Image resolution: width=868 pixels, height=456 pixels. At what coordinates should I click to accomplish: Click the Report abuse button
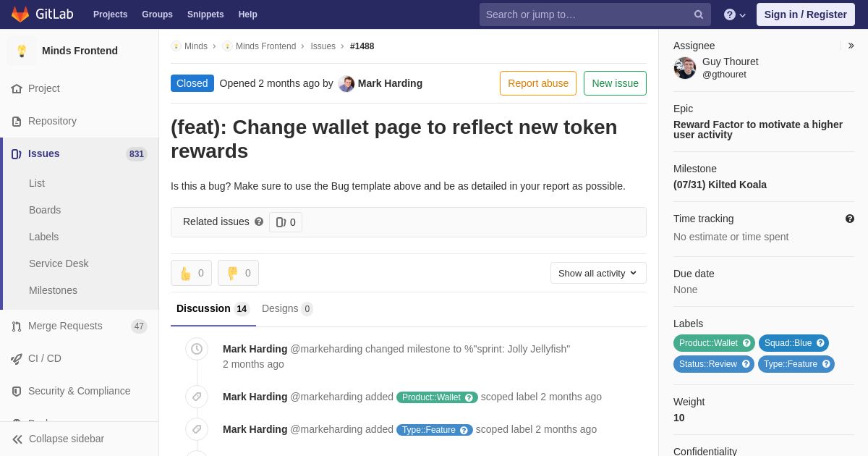click(x=538, y=83)
